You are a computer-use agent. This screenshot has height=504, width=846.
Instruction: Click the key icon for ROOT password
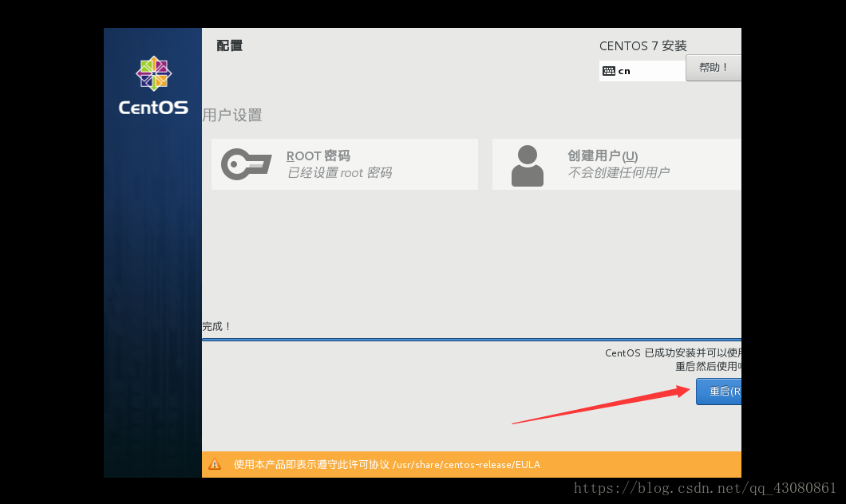pos(246,163)
